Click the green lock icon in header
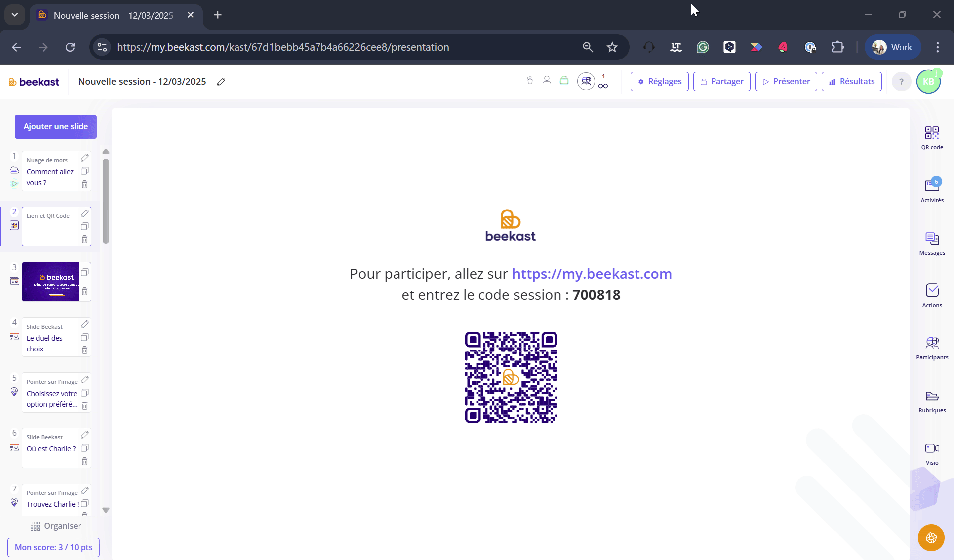The width and height of the screenshot is (954, 560). [x=564, y=80]
